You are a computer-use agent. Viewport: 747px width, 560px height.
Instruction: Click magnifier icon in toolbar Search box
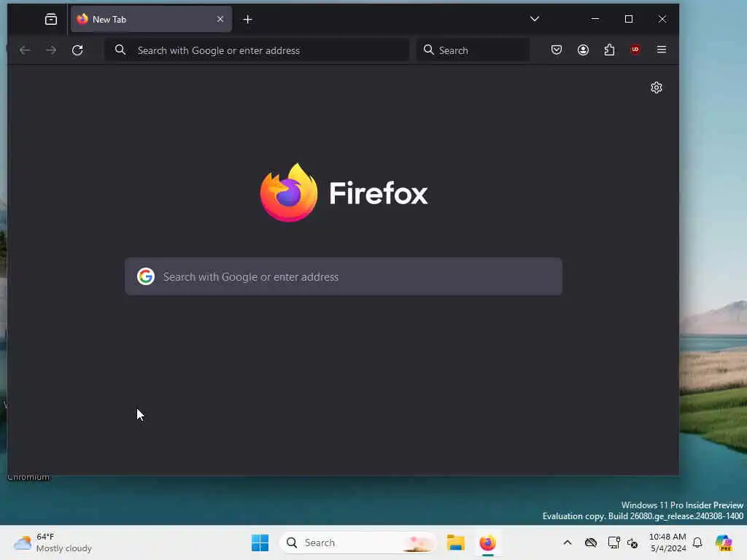point(428,50)
